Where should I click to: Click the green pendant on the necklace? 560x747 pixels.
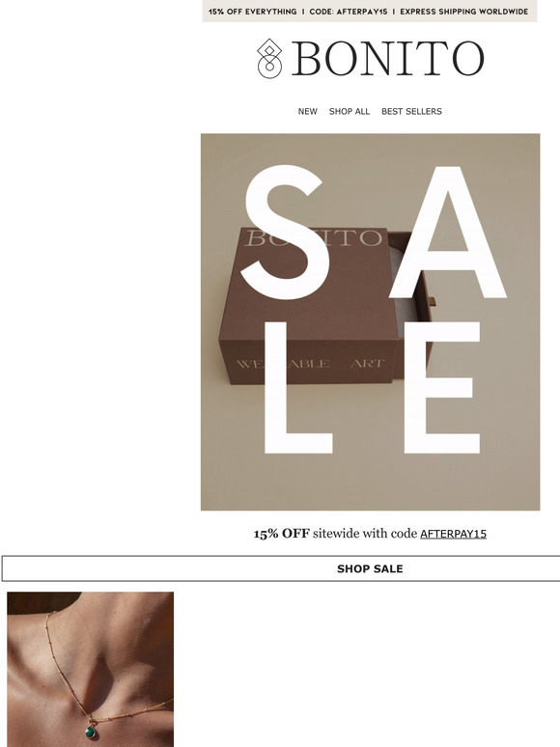(x=90, y=731)
